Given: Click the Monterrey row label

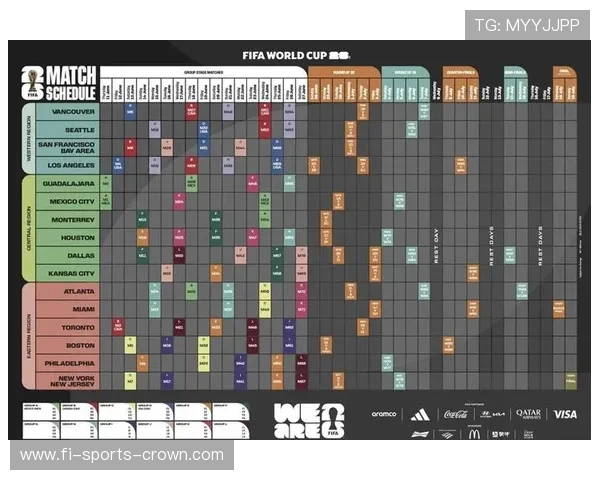Looking at the screenshot, I should pos(68,220).
